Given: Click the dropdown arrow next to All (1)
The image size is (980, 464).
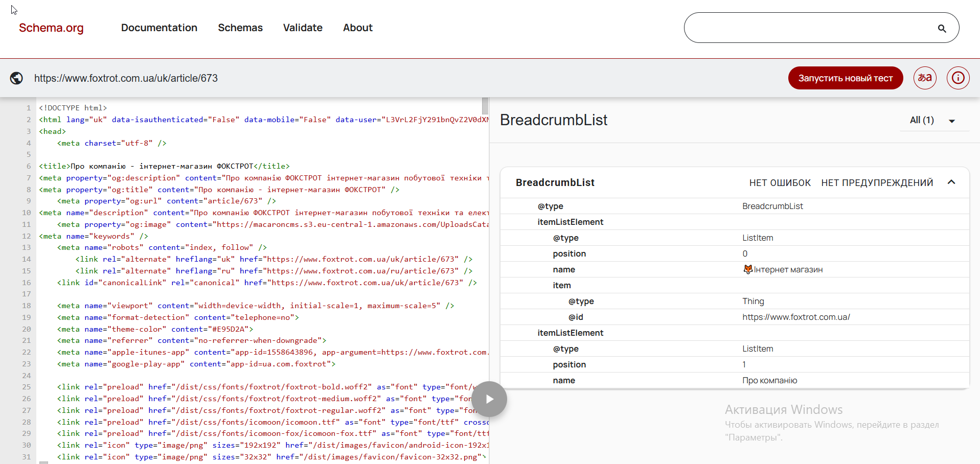Looking at the screenshot, I should click(952, 121).
